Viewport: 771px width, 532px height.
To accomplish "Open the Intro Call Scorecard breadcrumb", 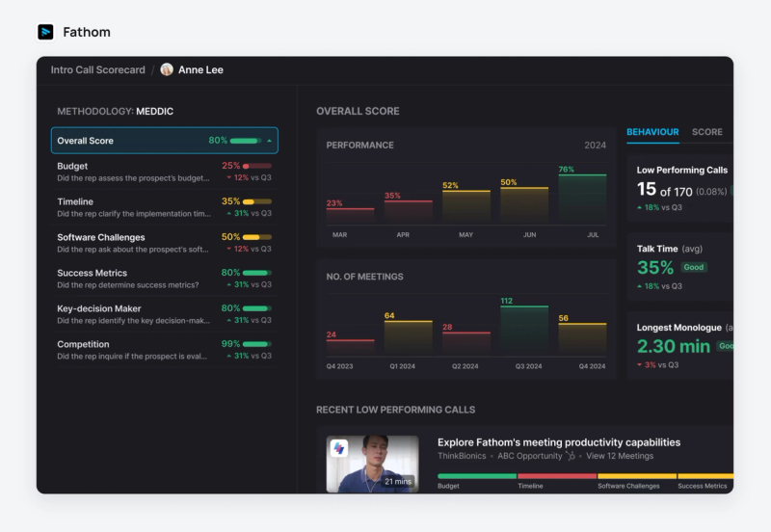I will pyautogui.click(x=98, y=69).
